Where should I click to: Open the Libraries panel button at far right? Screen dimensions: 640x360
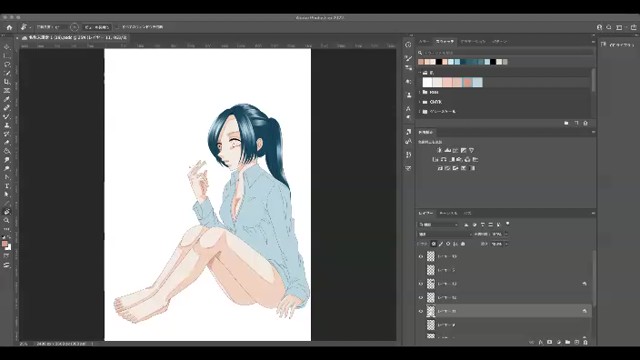[619, 45]
